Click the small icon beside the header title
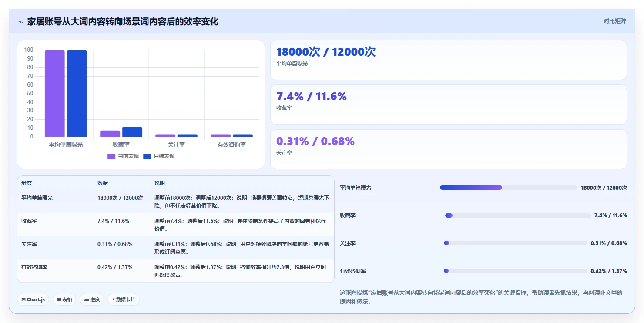The height and width of the screenshot is (323, 644). (x=20, y=22)
